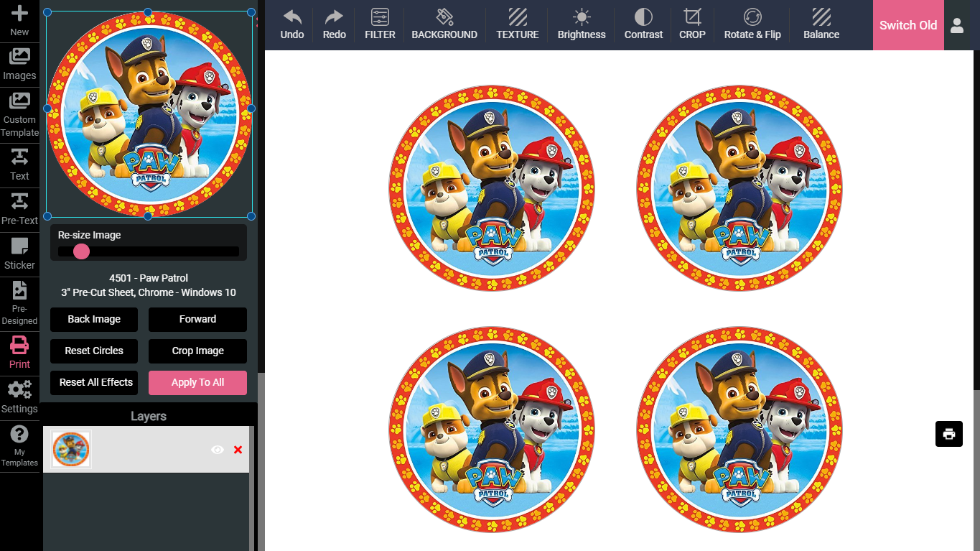Image resolution: width=980 pixels, height=551 pixels.
Task: Delete the layer with red X
Action: 238,450
